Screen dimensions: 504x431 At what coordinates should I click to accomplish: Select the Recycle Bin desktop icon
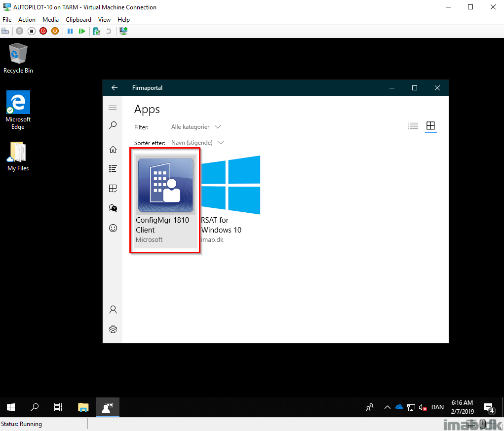click(x=18, y=58)
